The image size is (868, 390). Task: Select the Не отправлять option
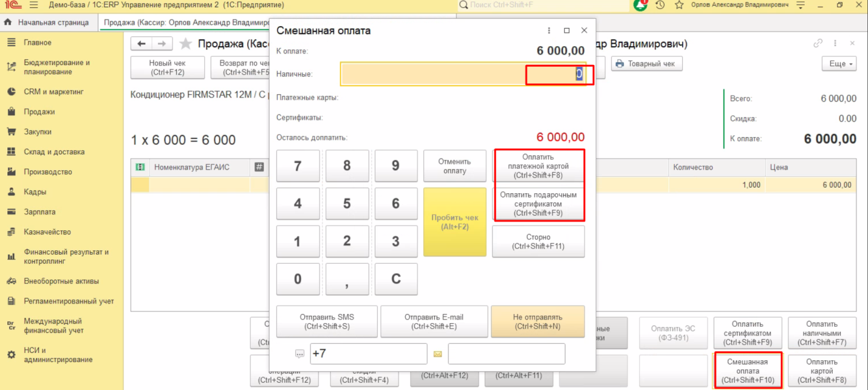[x=538, y=321]
